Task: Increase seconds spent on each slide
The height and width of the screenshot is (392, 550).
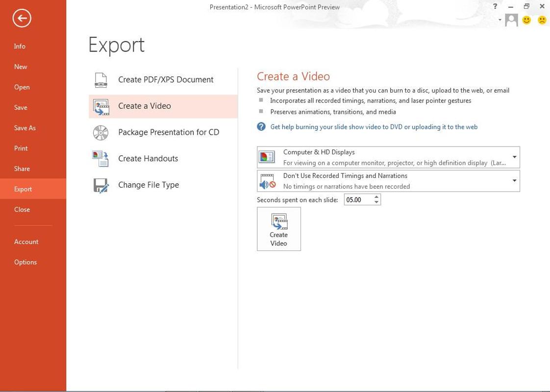Action: click(376, 197)
